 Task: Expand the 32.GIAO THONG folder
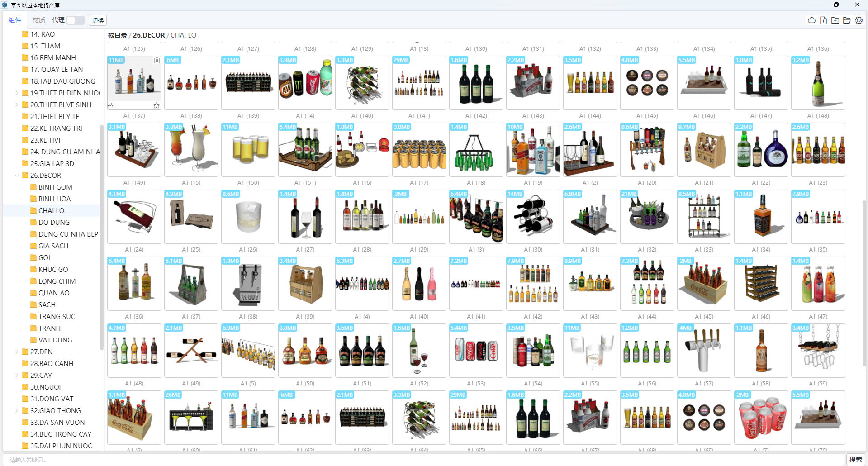click(17, 411)
